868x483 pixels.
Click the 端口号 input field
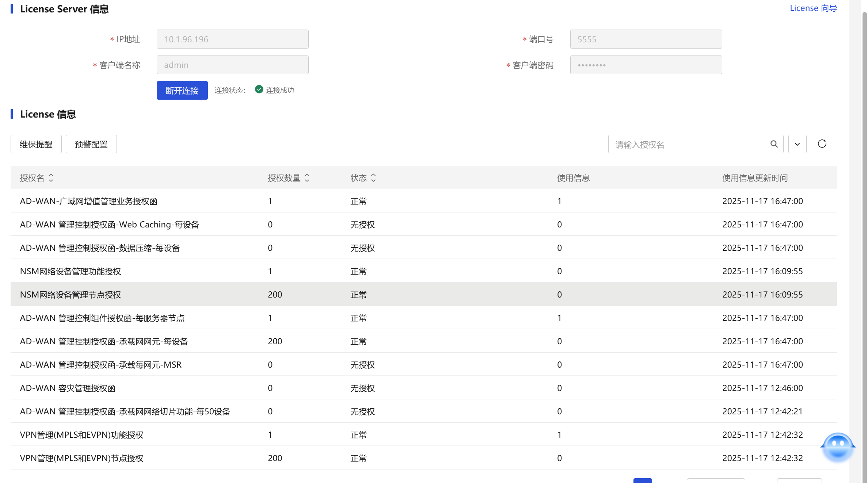tap(646, 39)
